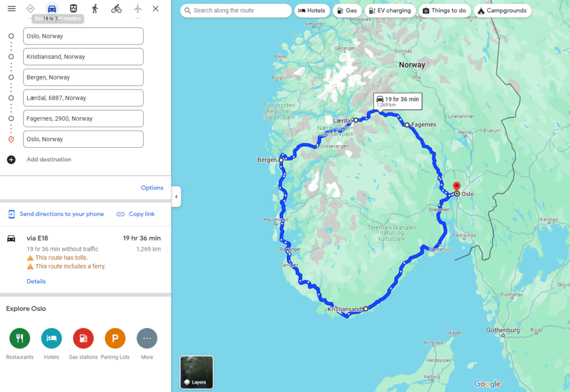Image resolution: width=570 pixels, height=392 pixels.
Task: Filter by Hotels chip along the route
Action: (x=312, y=11)
